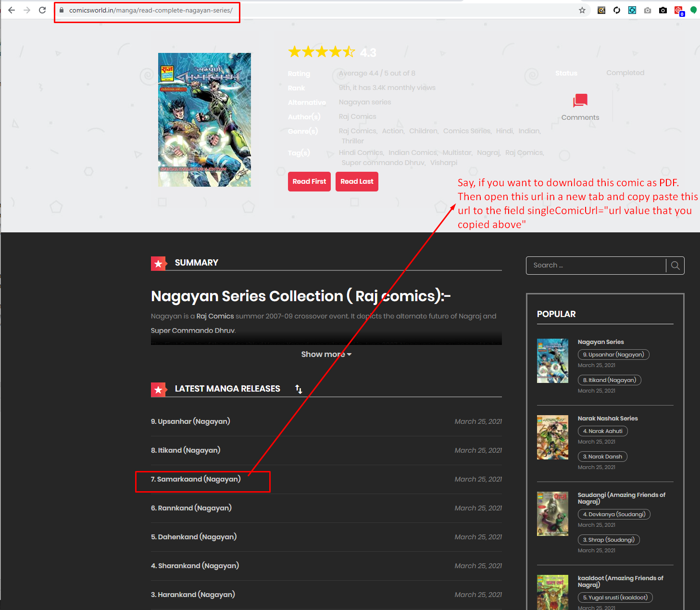Click chip 4. Devkanya (Soudangi)
This screenshot has width=700, height=610.
coord(614,514)
